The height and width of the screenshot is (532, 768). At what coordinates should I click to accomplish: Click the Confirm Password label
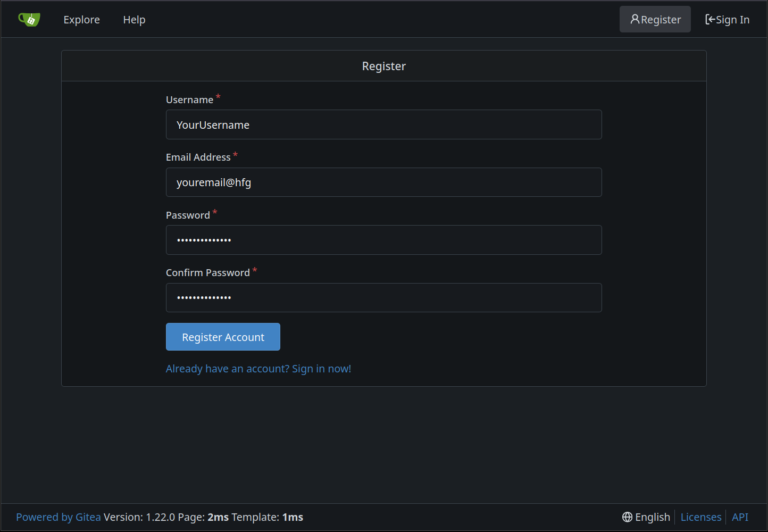click(x=207, y=273)
